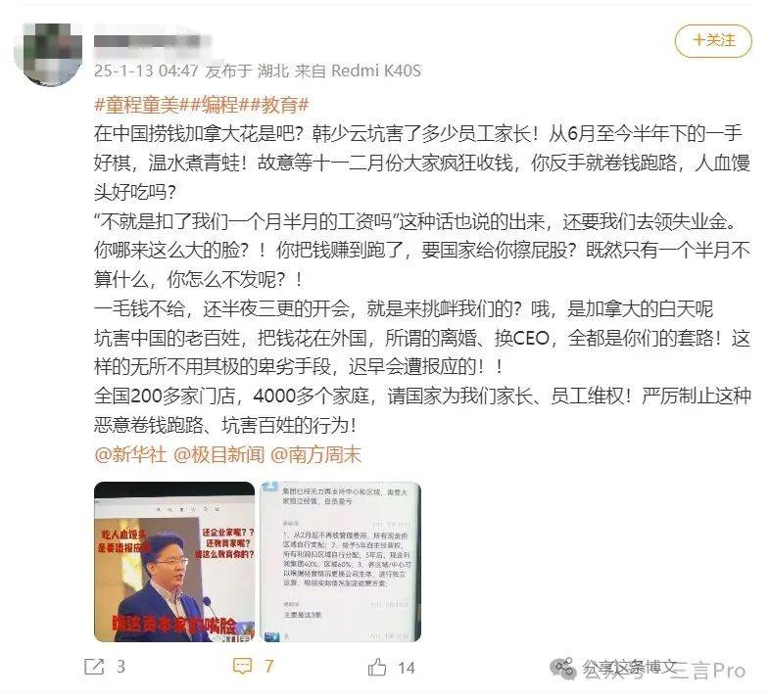770x700 pixels.
Task: Open the #童程童美# hashtag
Action: (x=137, y=105)
